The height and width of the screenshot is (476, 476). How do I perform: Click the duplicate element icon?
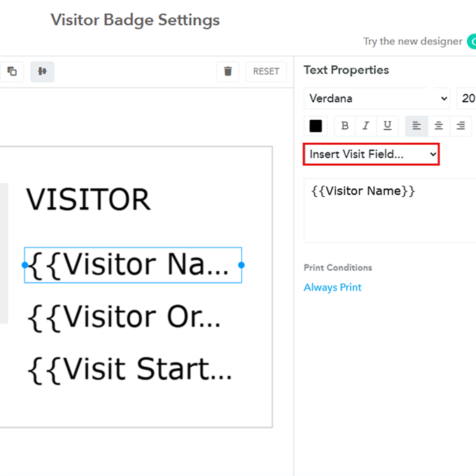[12, 71]
